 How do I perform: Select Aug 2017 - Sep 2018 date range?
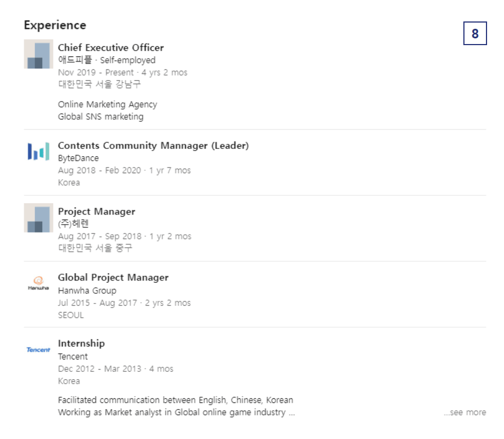point(100,236)
